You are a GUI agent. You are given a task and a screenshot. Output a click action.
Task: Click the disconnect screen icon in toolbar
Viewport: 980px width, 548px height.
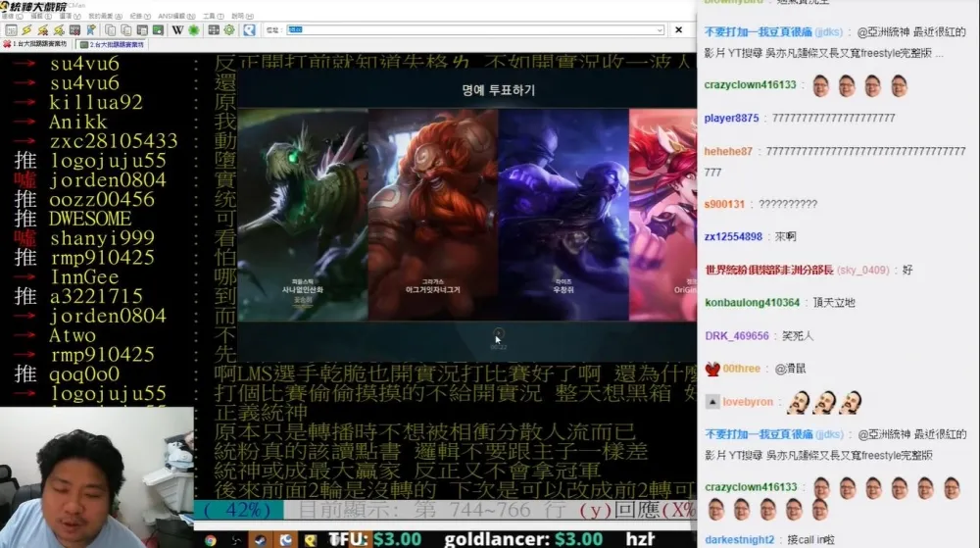(x=75, y=30)
